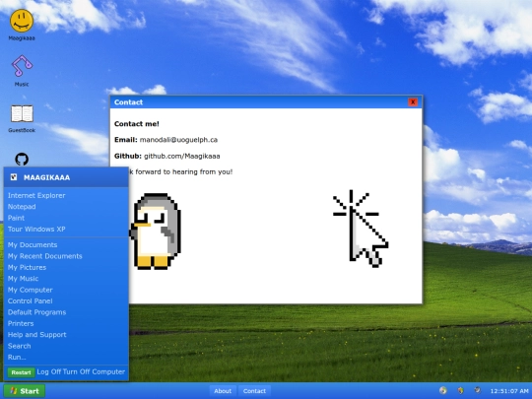This screenshot has width=532, height=399.
Task: Click the security shield tray icon
Action: 460,390
